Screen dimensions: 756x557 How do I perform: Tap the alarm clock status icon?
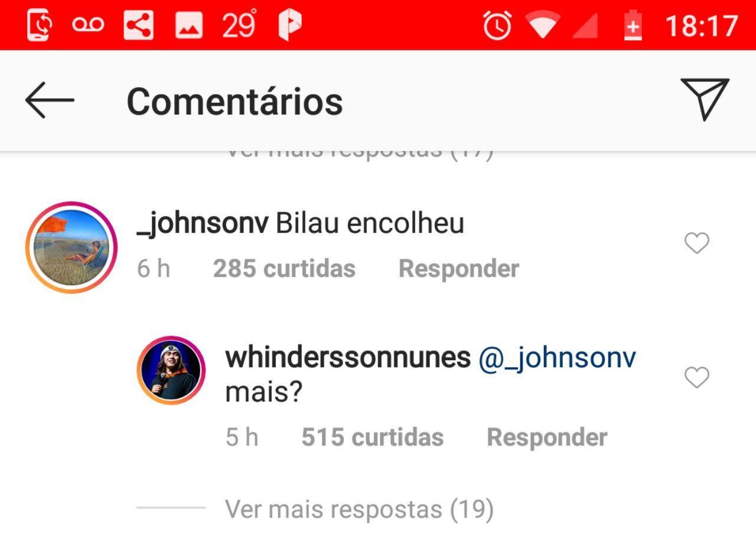(x=497, y=26)
